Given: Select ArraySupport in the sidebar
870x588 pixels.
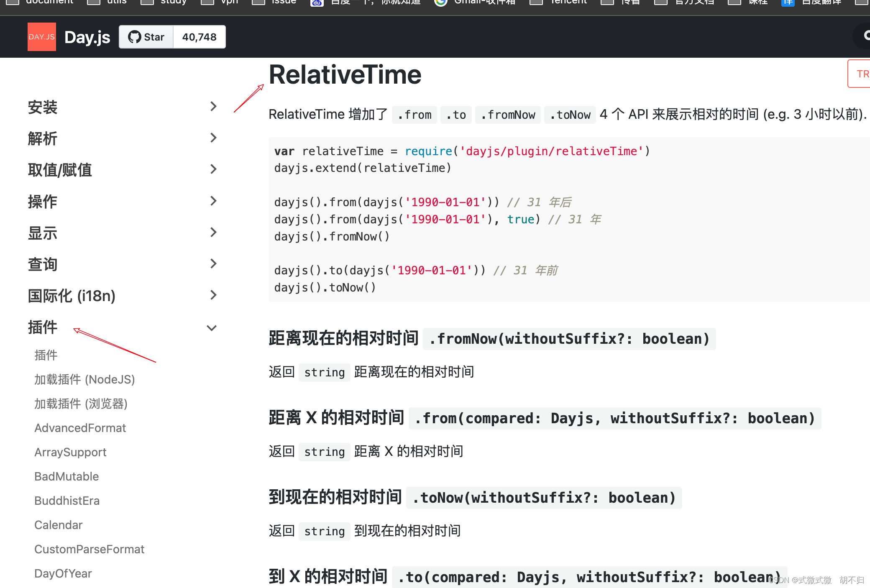Looking at the screenshot, I should coord(70,452).
